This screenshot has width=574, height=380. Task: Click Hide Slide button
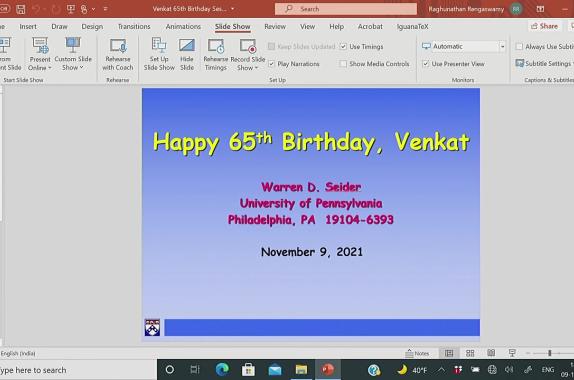pos(187,54)
